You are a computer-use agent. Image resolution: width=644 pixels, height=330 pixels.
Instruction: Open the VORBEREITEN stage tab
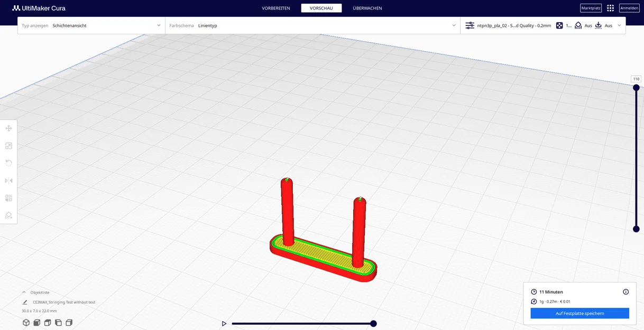276,8
